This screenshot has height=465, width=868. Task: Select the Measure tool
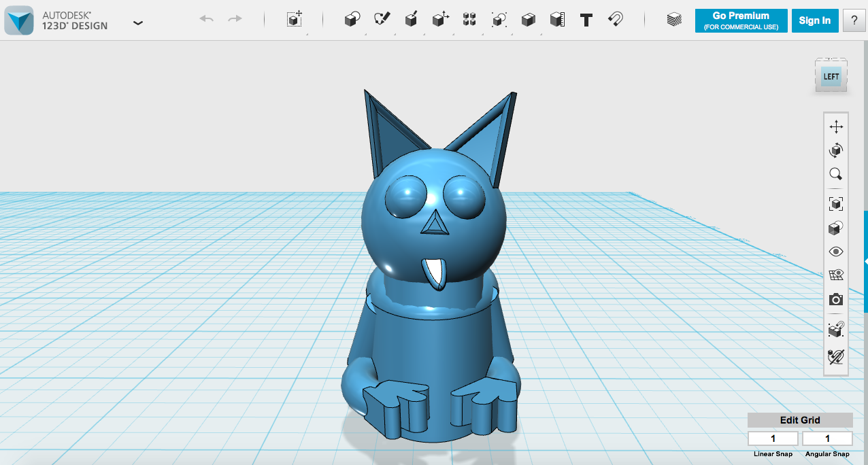click(x=557, y=19)
